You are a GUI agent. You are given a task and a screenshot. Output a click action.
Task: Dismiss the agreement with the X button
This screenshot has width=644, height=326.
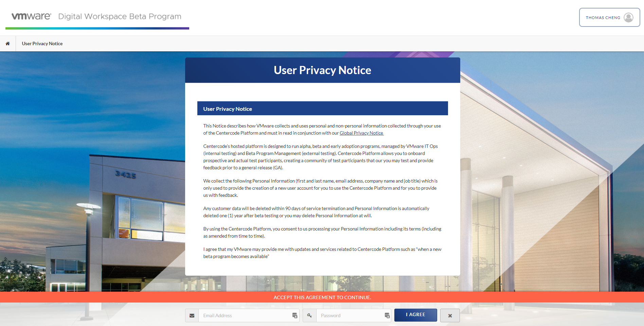450,315
